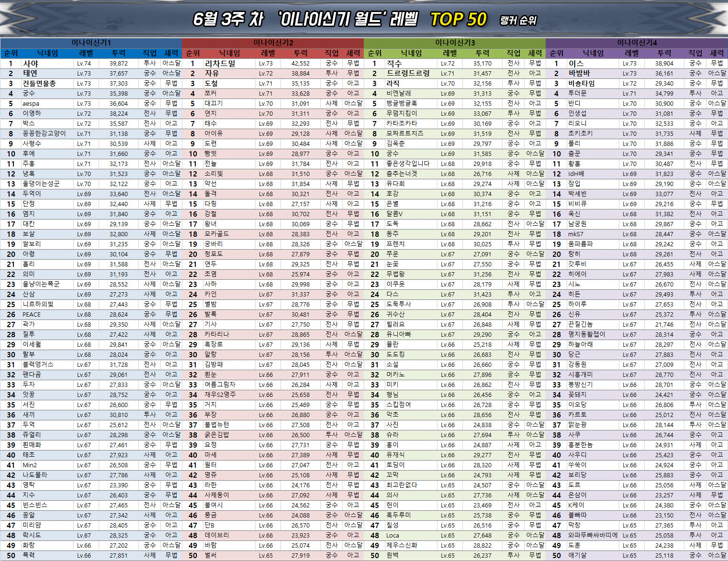Click the 39,872 power value cell
The height and width of the screenshot is (561, 728).
(x=118, y=63)
